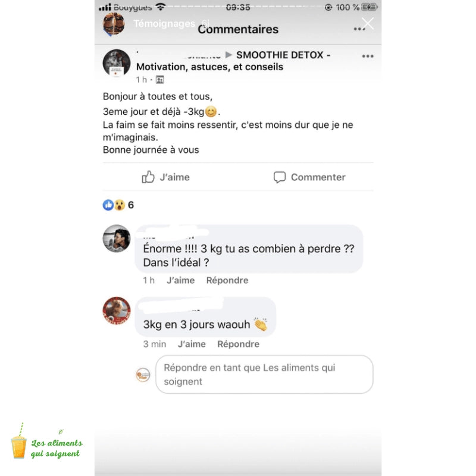Like the 'Énorme !!!! 3 kg' comment
The image size is (476, 476).
(x=181, y=280)
